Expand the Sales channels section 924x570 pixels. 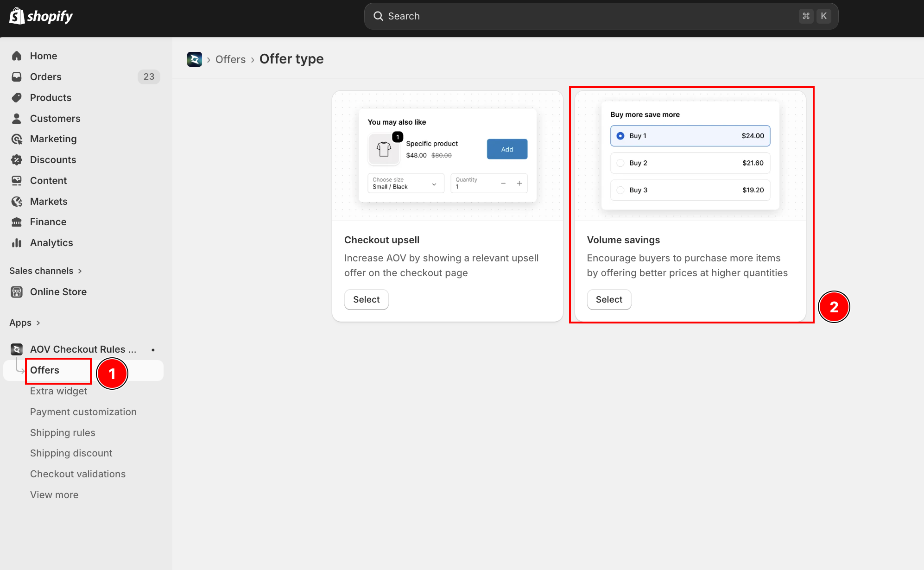45,271
